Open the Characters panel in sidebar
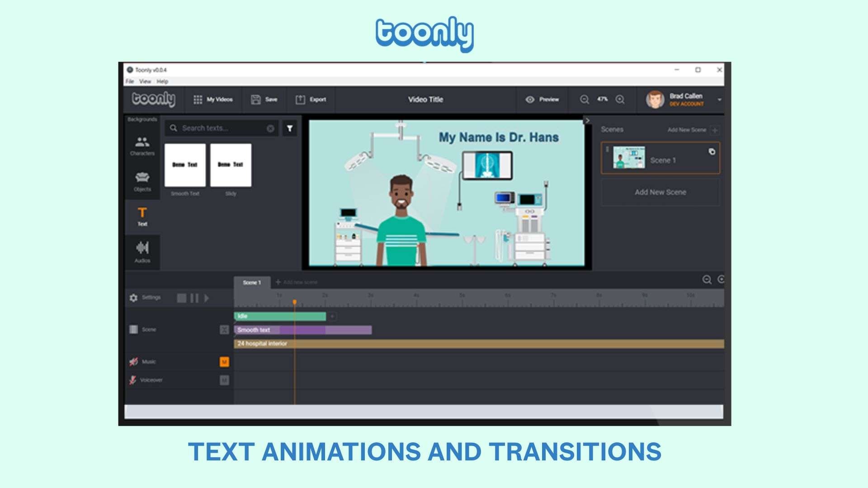Image resolution: width=868 pixels, height=488 pixels. (x=142, y=146)
